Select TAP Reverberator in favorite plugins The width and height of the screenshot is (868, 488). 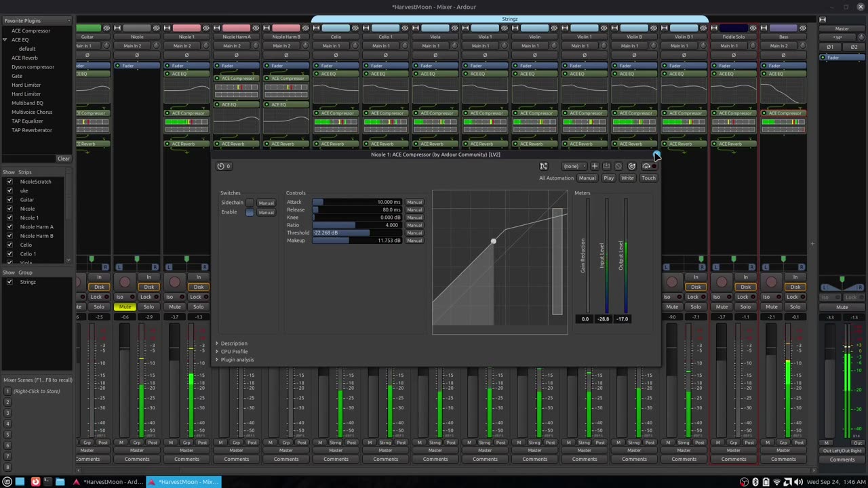click(x=31, y=130)
